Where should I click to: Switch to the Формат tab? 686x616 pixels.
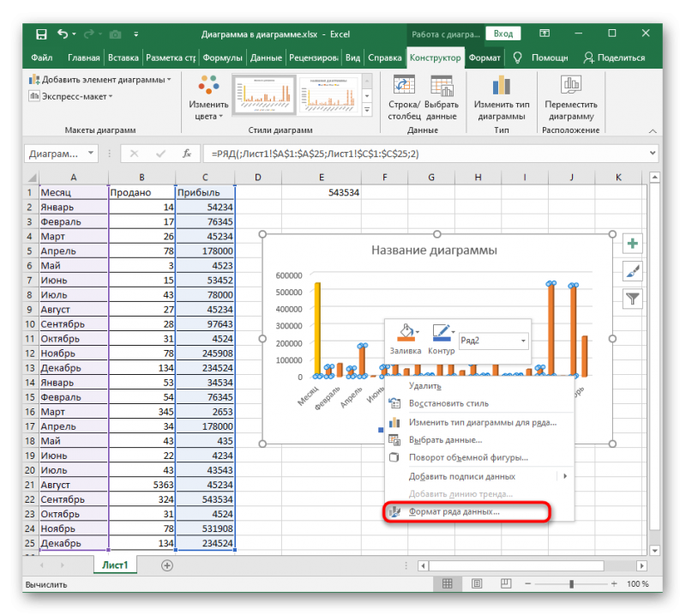pyautogui.click(x=484, y=57)
